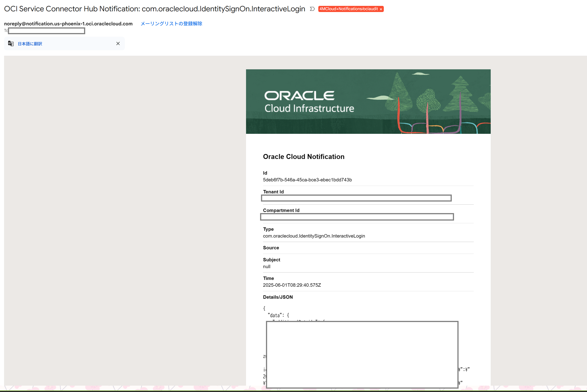Click the 日本語に翻訳 translate link
This screenshot has height=392, width=587.
tap(30, 44)
